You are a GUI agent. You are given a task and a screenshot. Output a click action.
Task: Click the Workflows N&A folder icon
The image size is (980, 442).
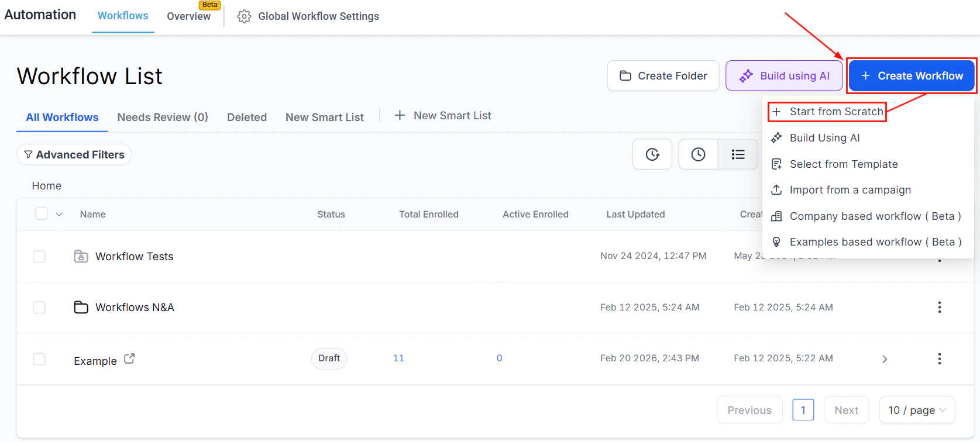81,307
